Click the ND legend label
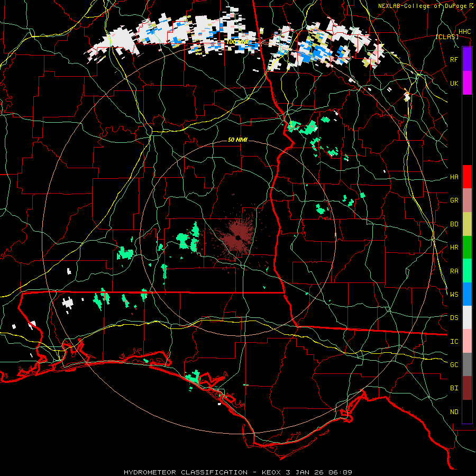This screenshot has height=476, width=476. click(x=454, y=412)
